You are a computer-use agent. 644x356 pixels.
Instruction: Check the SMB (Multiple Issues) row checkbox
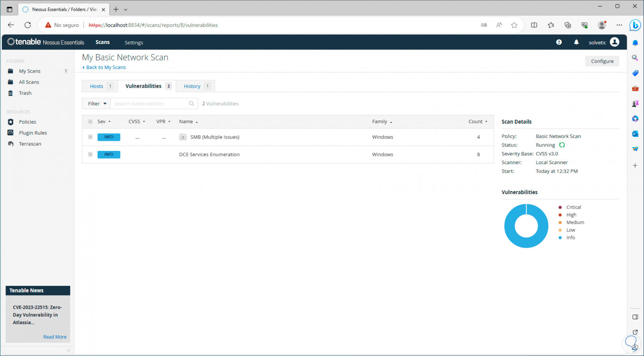tap(90, 137)
